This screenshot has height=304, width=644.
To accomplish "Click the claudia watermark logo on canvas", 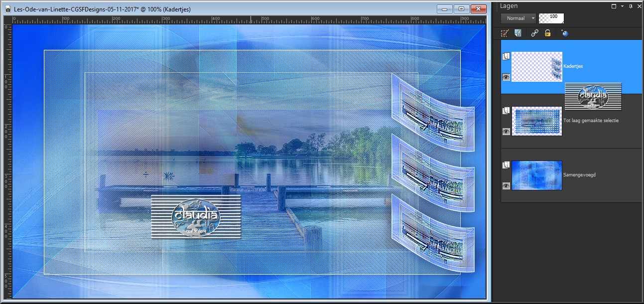I will [196, 217].
